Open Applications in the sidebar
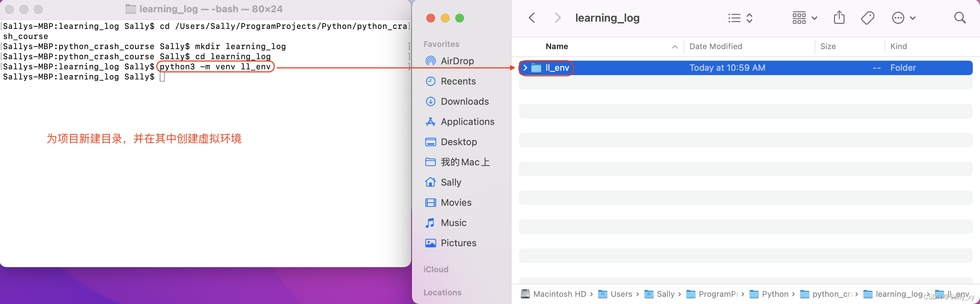980x304 pixels. tap(460, 122)
